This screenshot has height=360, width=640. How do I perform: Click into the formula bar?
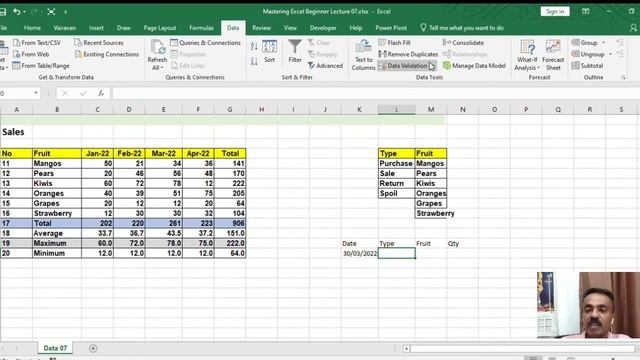point(376,93)
